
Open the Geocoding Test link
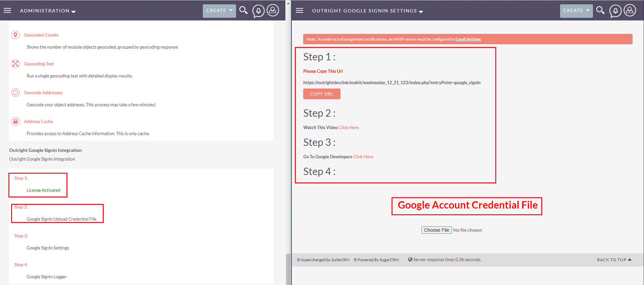coord(39,64)
